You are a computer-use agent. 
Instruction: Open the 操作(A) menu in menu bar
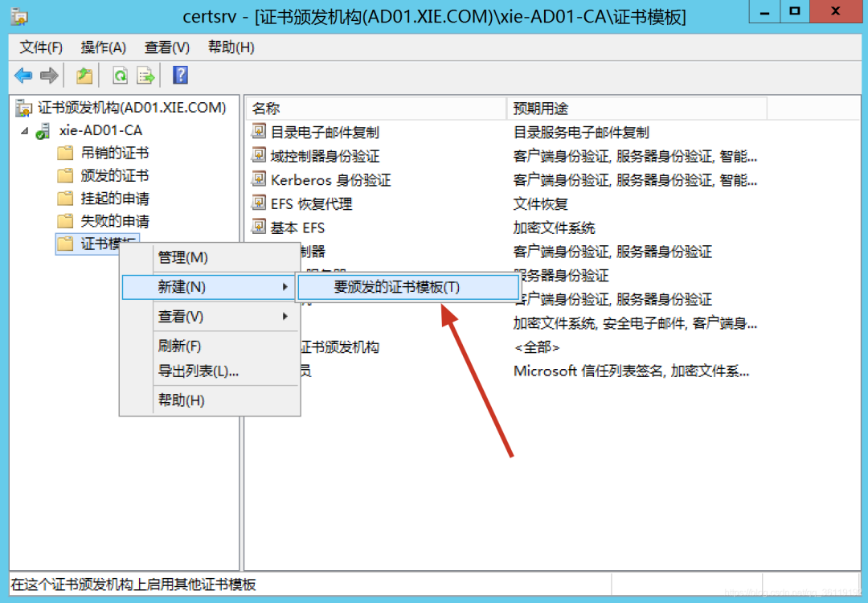[x=103, y=47]
